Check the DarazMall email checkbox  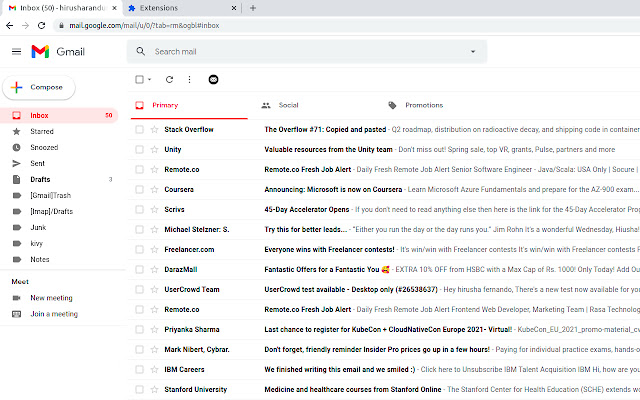139,269
